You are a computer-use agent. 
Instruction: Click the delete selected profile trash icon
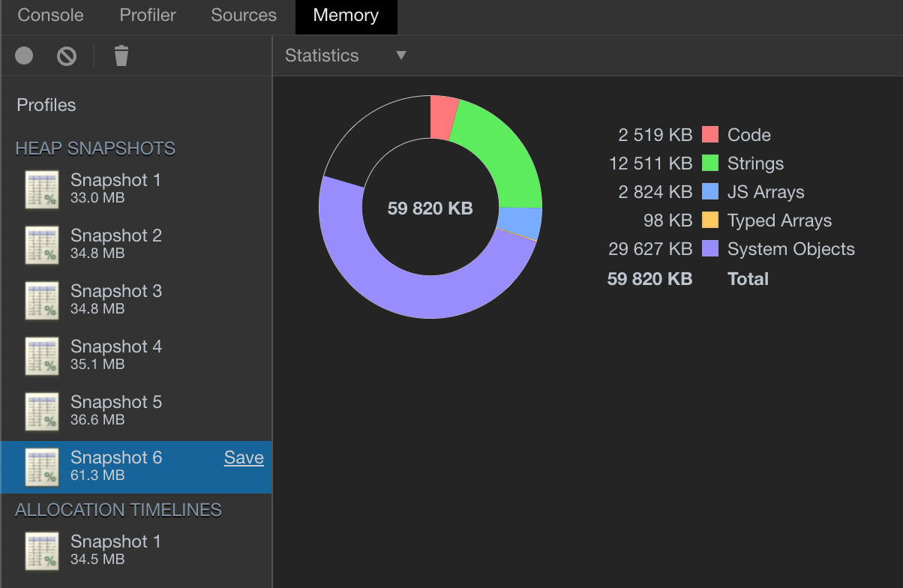point(120,55)
